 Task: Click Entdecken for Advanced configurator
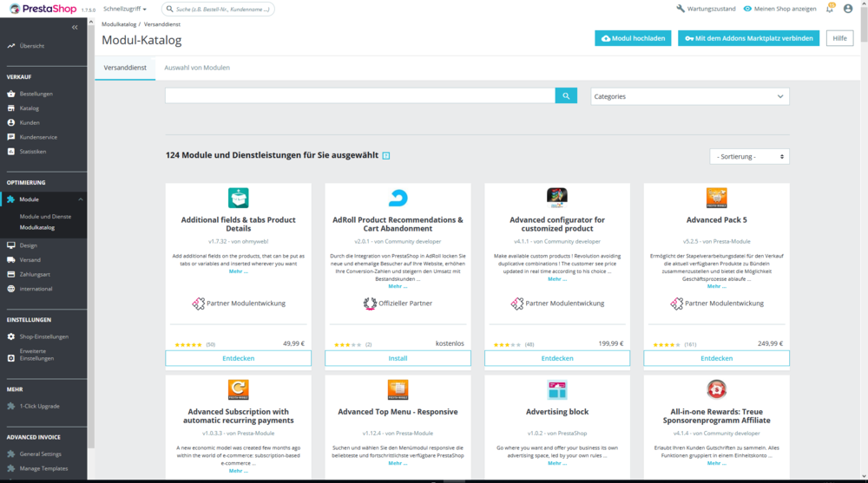pyautogui.click(x=557, y=358)
